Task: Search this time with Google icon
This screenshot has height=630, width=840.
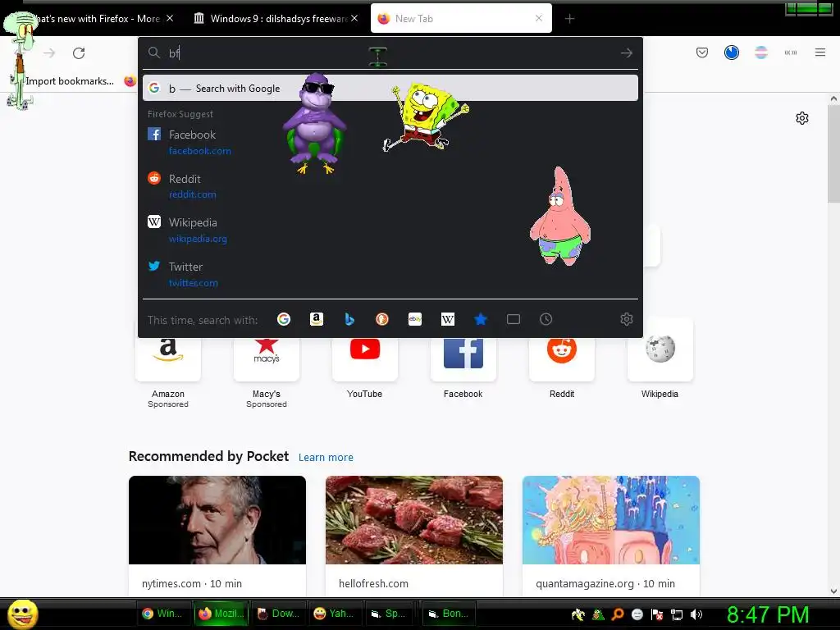Action: point(283,319)
